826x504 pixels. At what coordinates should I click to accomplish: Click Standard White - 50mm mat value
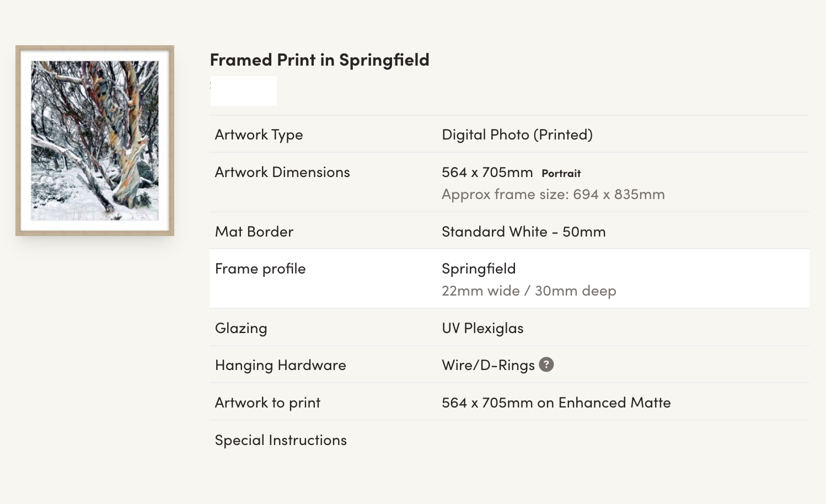(x=524, y=232)
